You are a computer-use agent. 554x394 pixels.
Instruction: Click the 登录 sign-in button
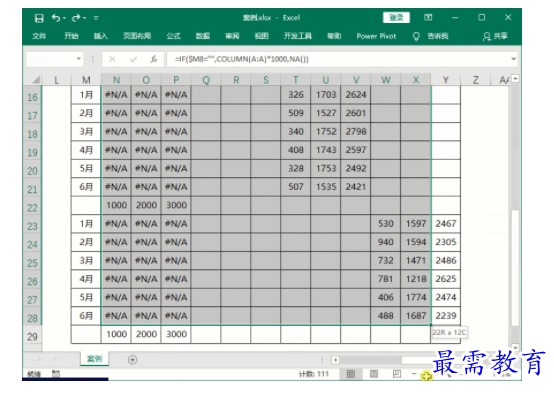[x=396, y=17]
